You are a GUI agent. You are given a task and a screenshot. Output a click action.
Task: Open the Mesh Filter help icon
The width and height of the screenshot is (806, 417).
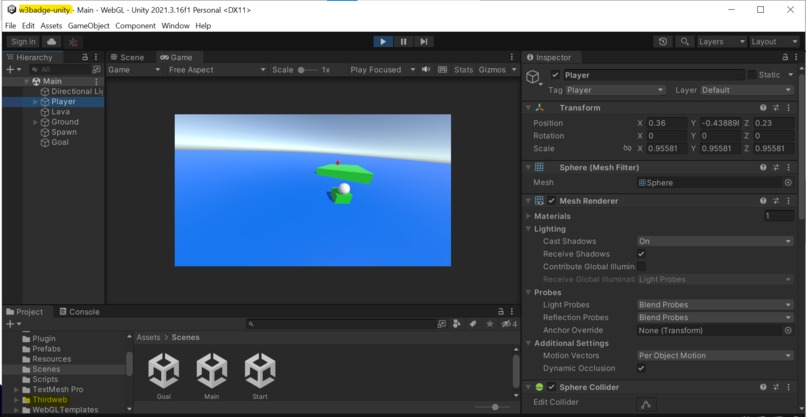coord(763,167)
